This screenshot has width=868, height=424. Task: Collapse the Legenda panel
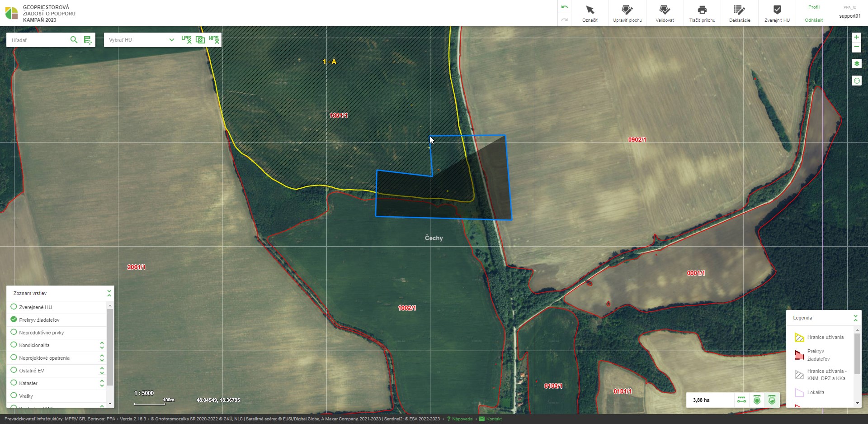pyautogui.click(x=855, y=318)
